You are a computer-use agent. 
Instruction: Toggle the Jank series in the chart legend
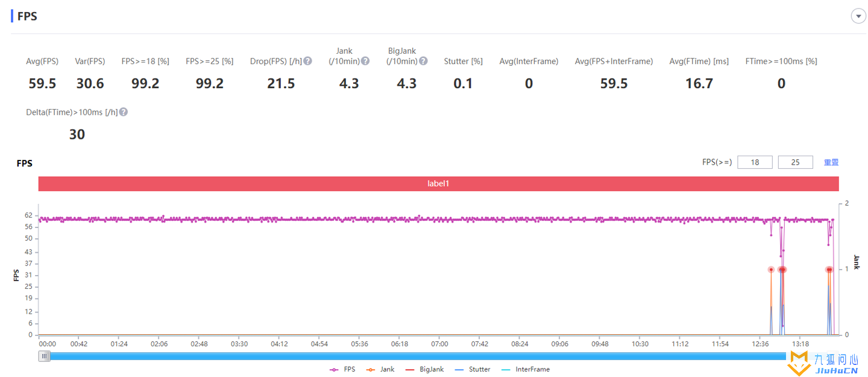380,369
